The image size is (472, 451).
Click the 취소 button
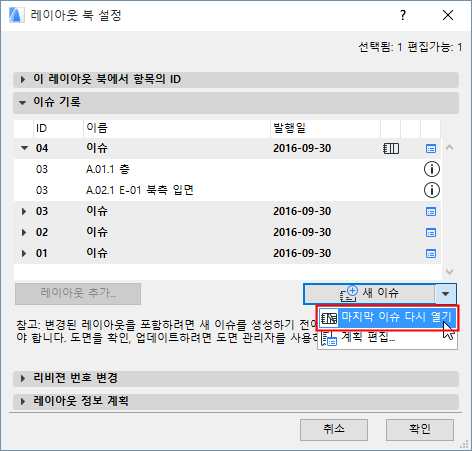(x=334, y=429)
